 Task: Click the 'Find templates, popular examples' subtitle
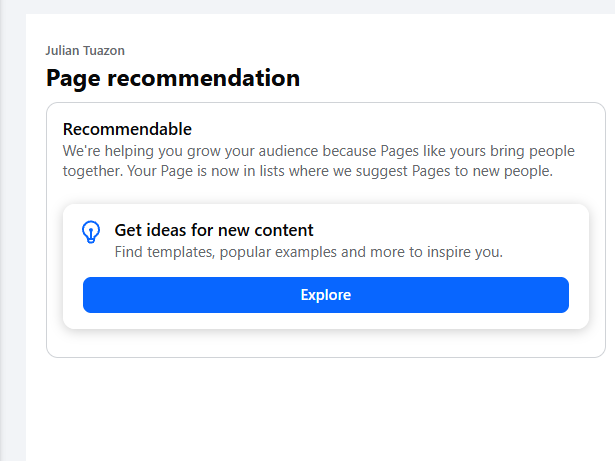[308, 252]
